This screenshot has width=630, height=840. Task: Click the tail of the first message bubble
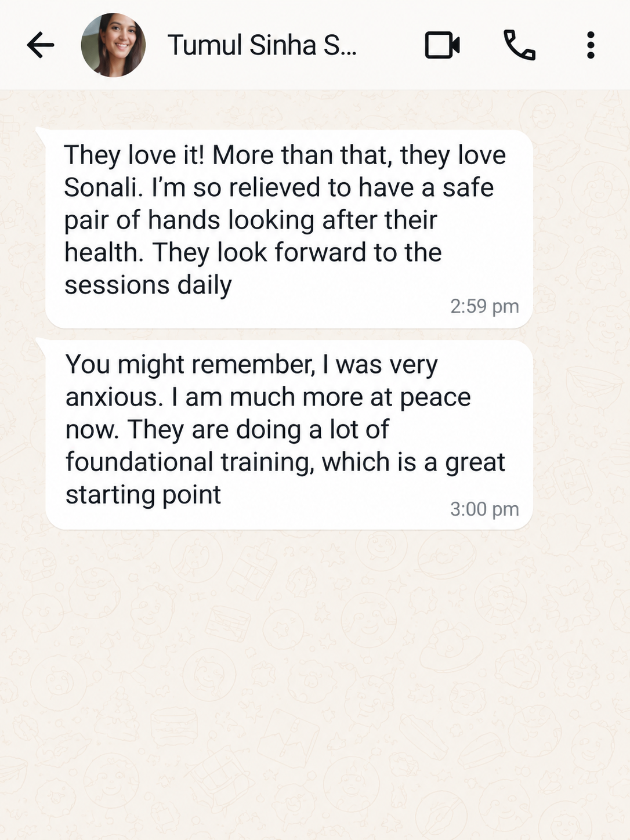coord(42,135)
